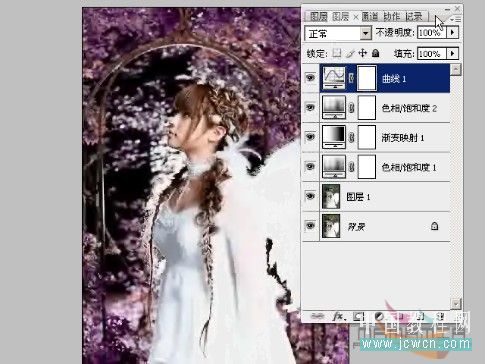Click the hue/saturation adjustment icon on 色相/饱和度 1

coord(334,166)
